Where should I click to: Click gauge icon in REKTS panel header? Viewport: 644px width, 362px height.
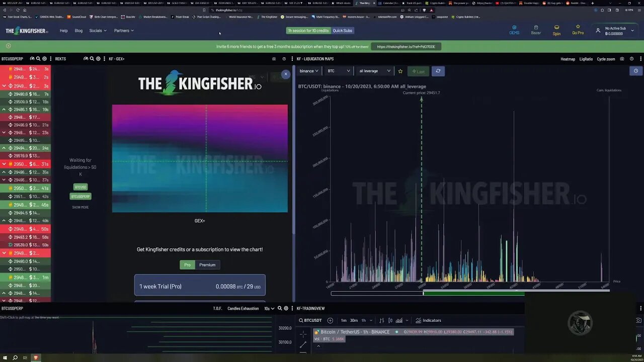[86, 59]
